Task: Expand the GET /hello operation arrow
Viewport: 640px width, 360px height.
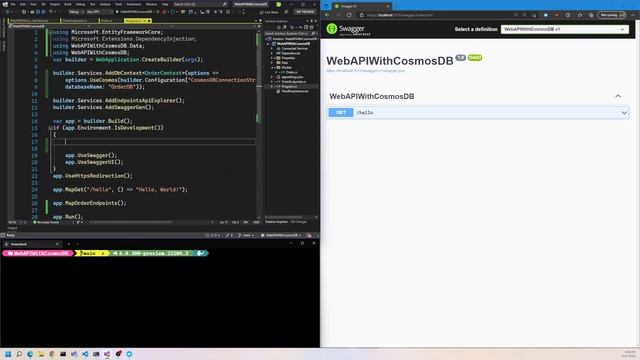Action: click(x=624, y=113)
